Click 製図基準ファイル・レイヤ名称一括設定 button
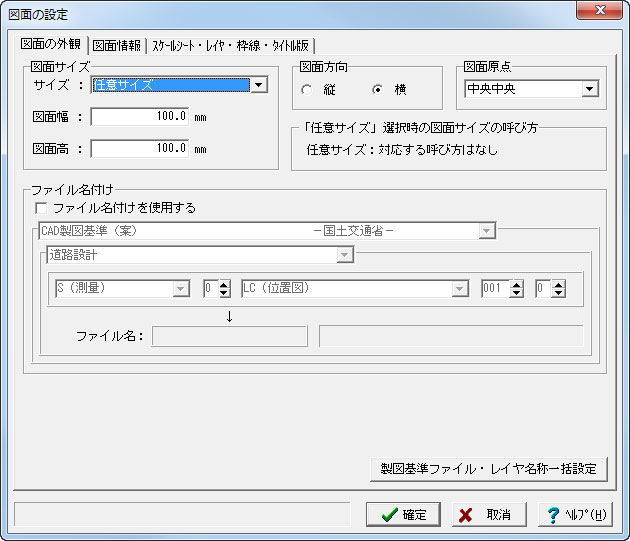Image resolution: width=630 pixels, height=541 pixels. (489, 469)
